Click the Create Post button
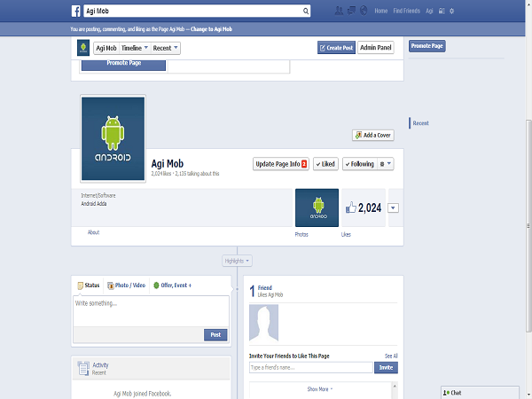The width and height of the screenshot is (532, 399). (x=336, y=48)
